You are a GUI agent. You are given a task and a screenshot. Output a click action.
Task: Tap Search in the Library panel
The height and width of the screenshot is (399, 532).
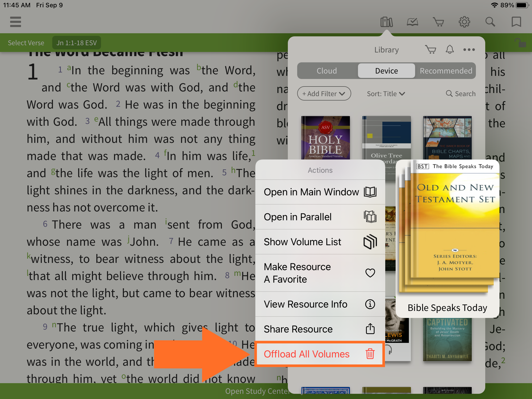[x=461, y=94]
